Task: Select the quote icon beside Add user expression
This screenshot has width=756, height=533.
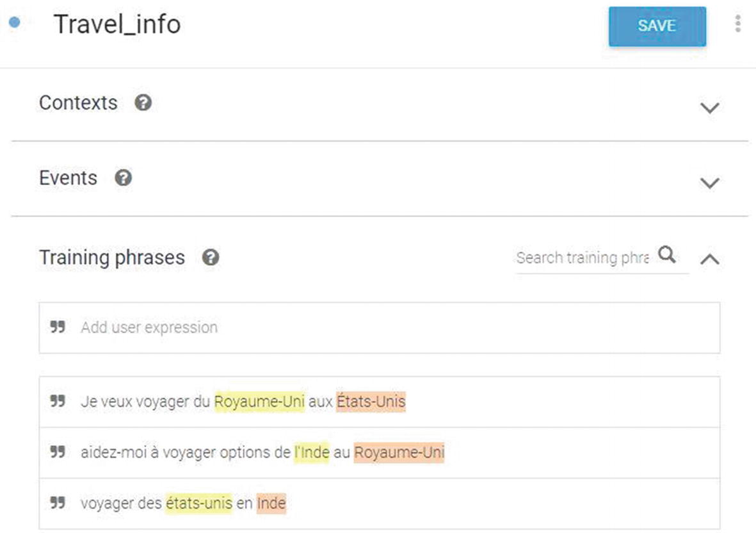Action: pos(58,327)
